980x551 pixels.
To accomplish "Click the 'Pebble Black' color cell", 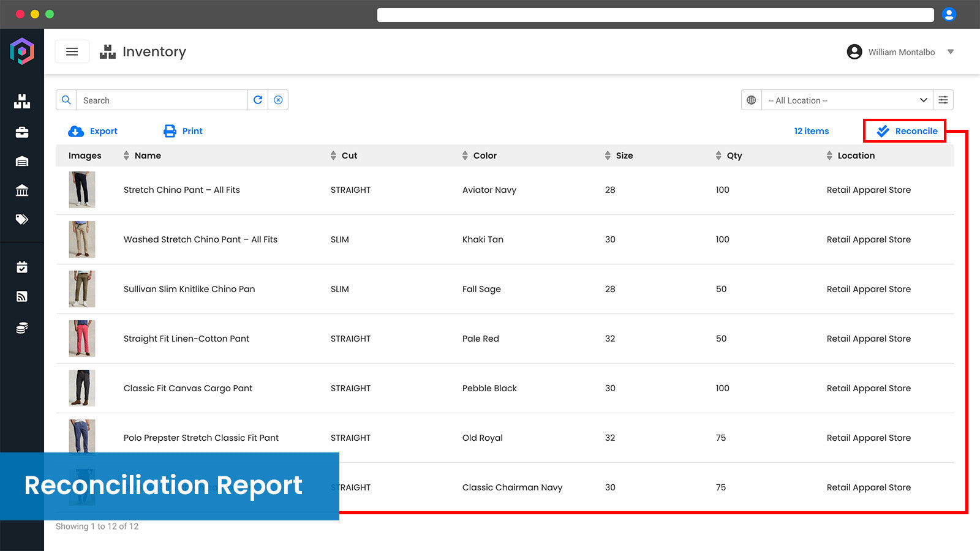I will [x=489, y=388].
